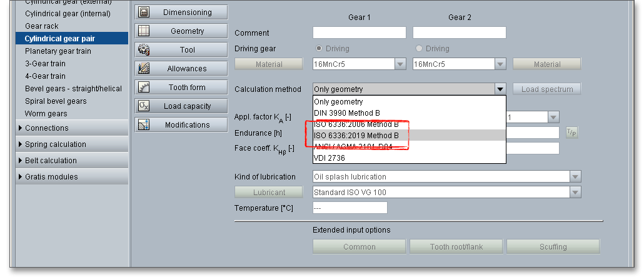This screenshot has width=644, height=277.
Task: Expand the Kind of lubrication dropdown
Action: tap(575, 177)
